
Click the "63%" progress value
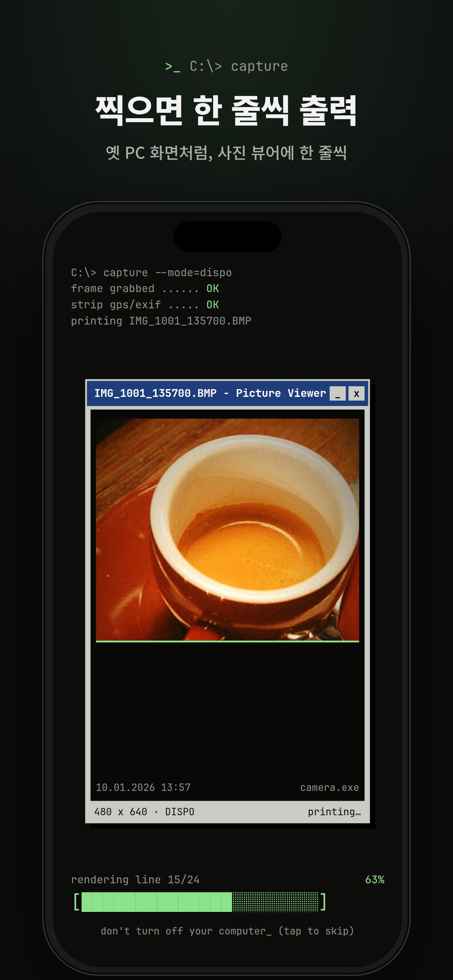tap(374, 879)
